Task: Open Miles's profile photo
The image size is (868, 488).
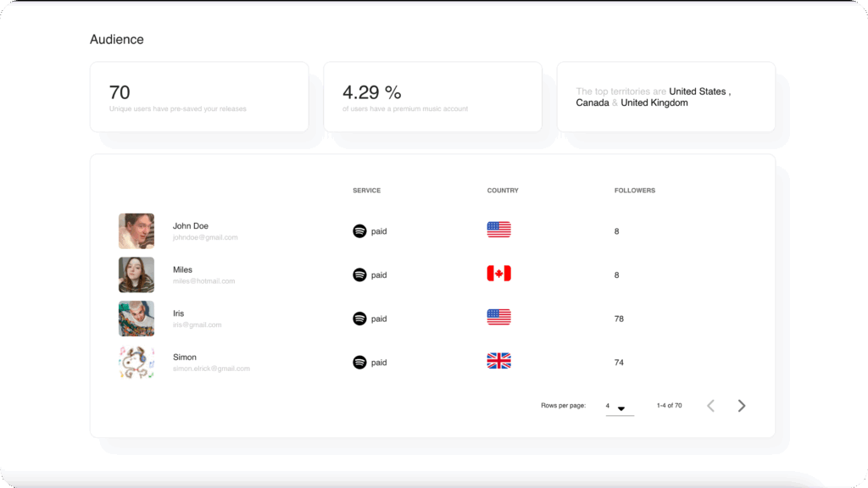Action: [x=136, y=274]
